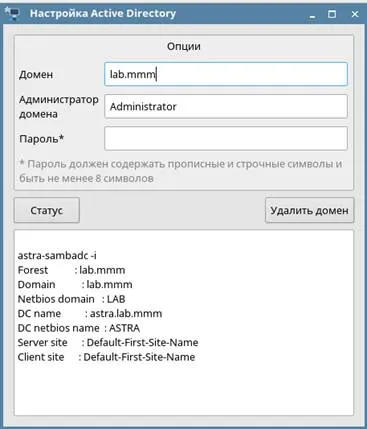Click the Domain : lab.mmm output line
The height and width of the screenshot is (429, 367).
75,284
